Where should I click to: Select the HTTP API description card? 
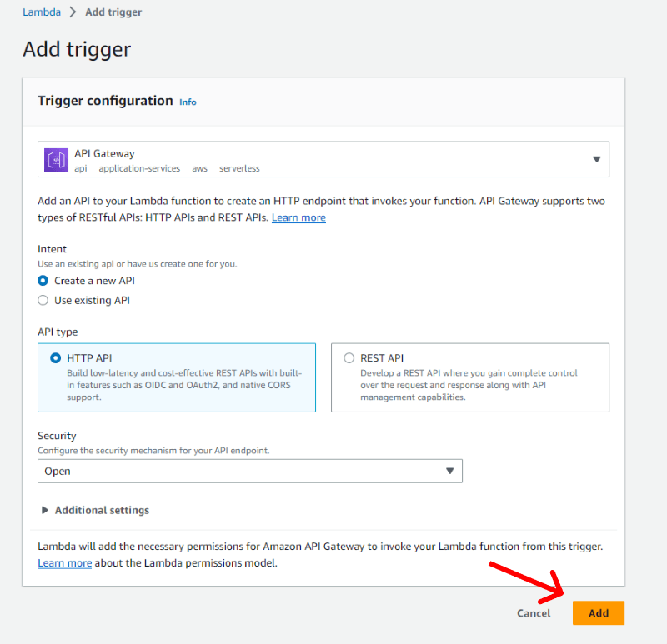(176, 377)
